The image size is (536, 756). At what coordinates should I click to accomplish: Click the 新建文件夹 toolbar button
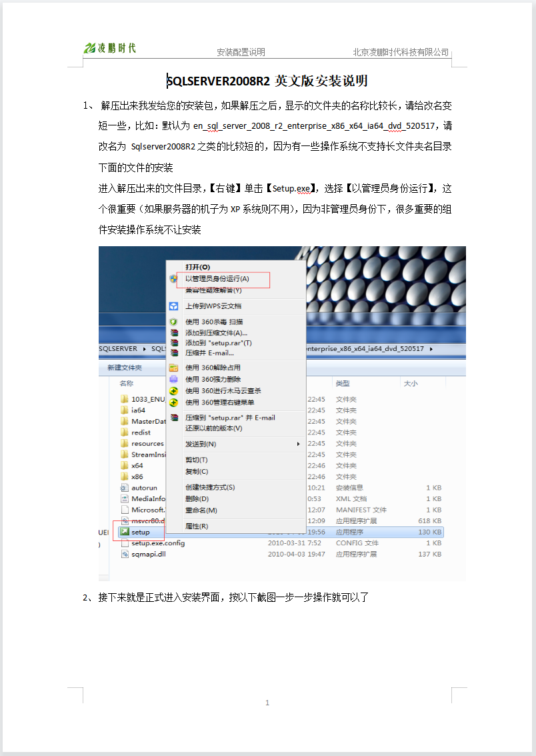125,368
